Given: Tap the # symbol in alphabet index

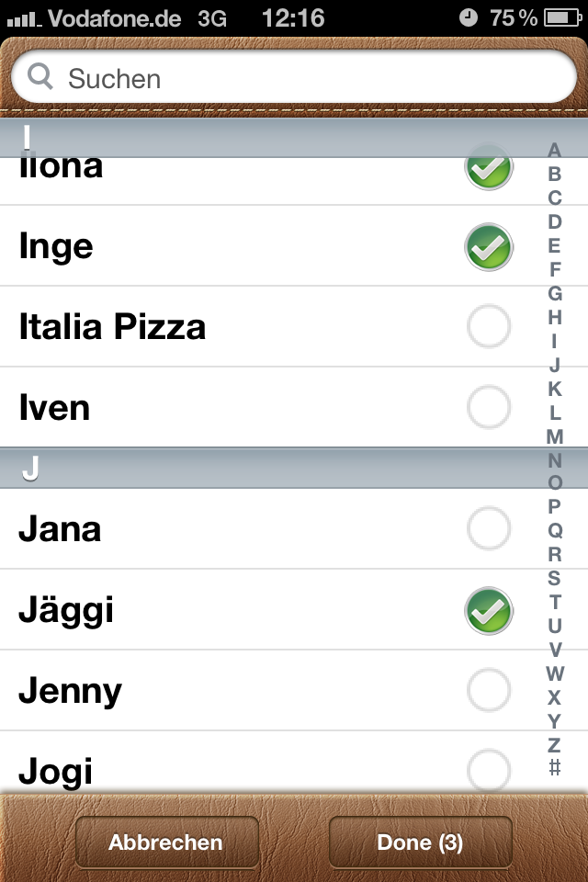Looking at the screenshot, I should click(554, 767).
